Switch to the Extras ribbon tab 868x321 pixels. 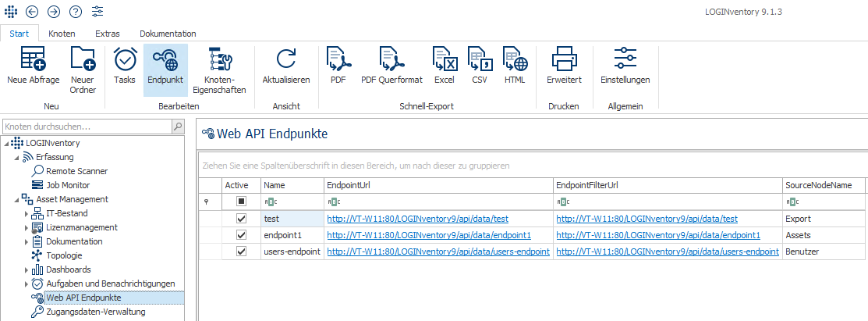click(108, 34)
